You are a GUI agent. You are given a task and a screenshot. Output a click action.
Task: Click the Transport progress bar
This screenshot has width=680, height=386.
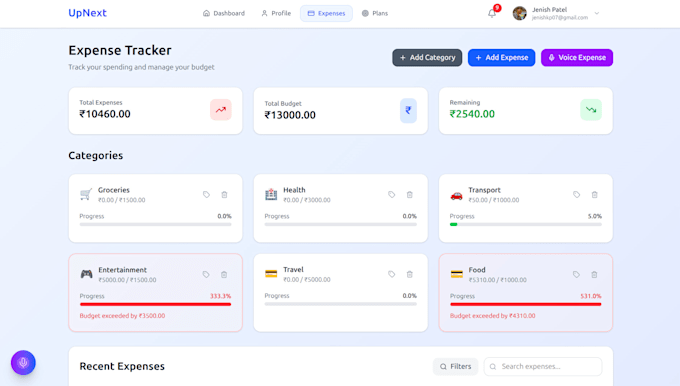pyautogui.click(x=526, y=225)
